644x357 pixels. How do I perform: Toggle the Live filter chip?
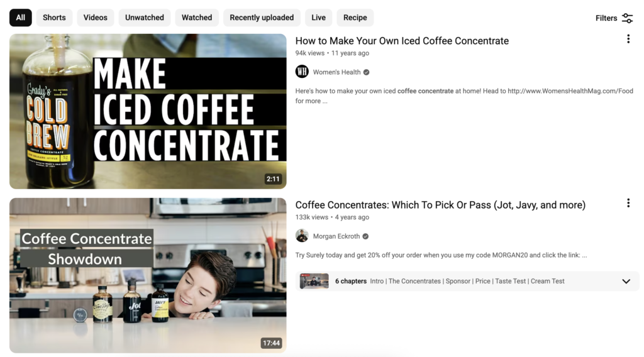point(318,18)
